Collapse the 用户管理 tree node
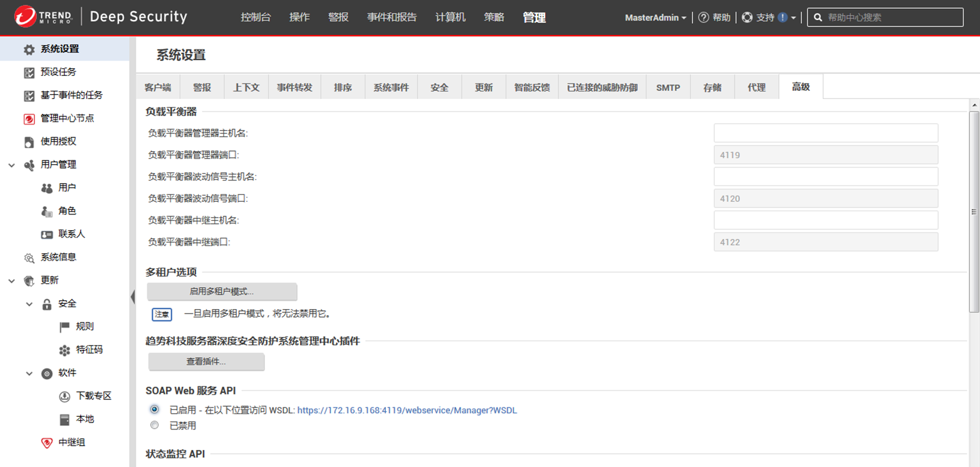 click(11, 165)
